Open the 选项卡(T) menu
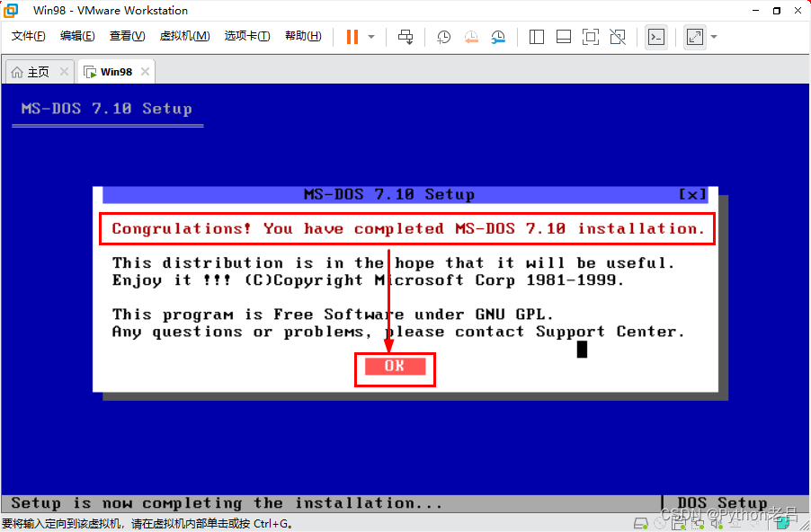811x532 pixels. [x=246, y=36]
